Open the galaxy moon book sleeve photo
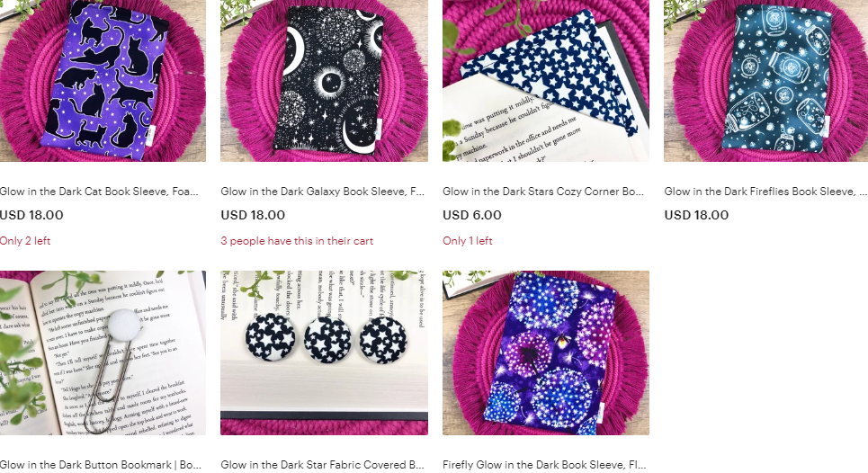The width and height of the screenshot is (868, 473). (x=324, y=81)
